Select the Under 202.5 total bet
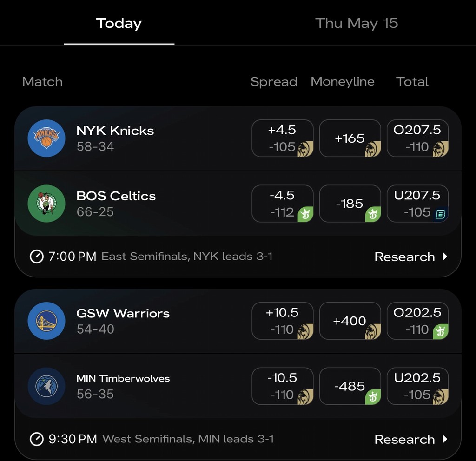Image resolution: width=476 pixels, height=461 pixels. coord(417,386)
